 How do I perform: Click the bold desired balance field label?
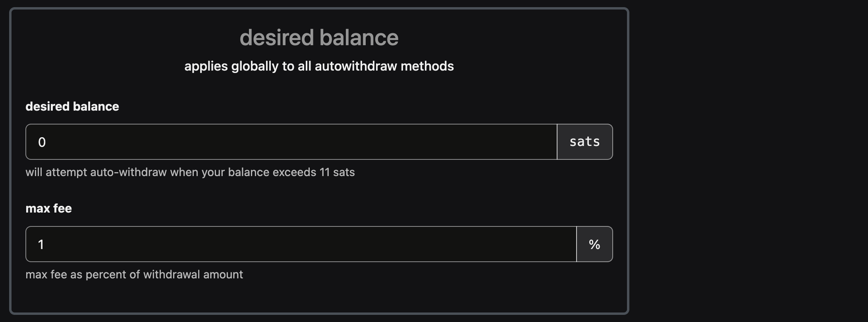[x=72, y=107]
